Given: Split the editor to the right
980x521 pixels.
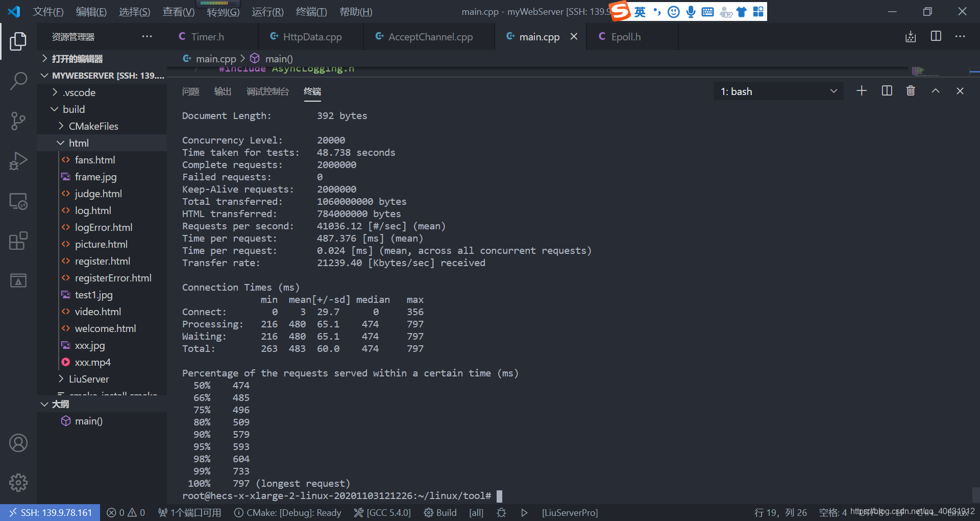Looking at the screenshot, I should (x=936, y=36).
